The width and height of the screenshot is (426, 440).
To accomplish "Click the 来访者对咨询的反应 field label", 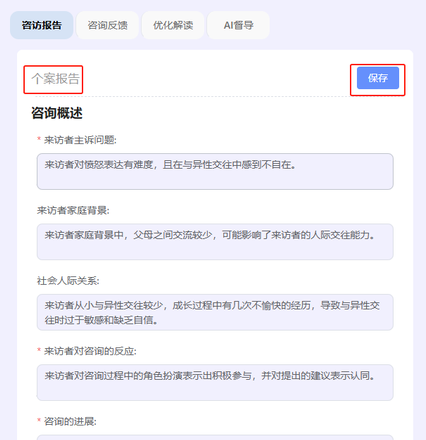I will (90, 351).
